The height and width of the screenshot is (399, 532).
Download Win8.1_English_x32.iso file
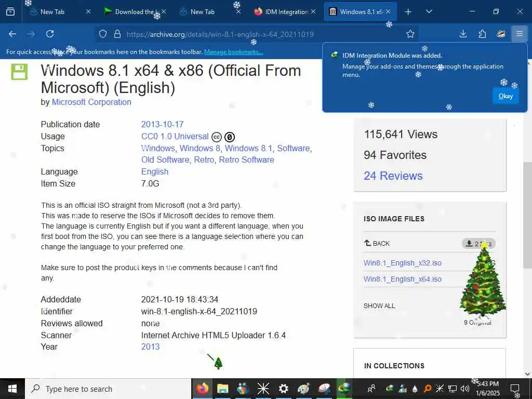click(403, 263)
